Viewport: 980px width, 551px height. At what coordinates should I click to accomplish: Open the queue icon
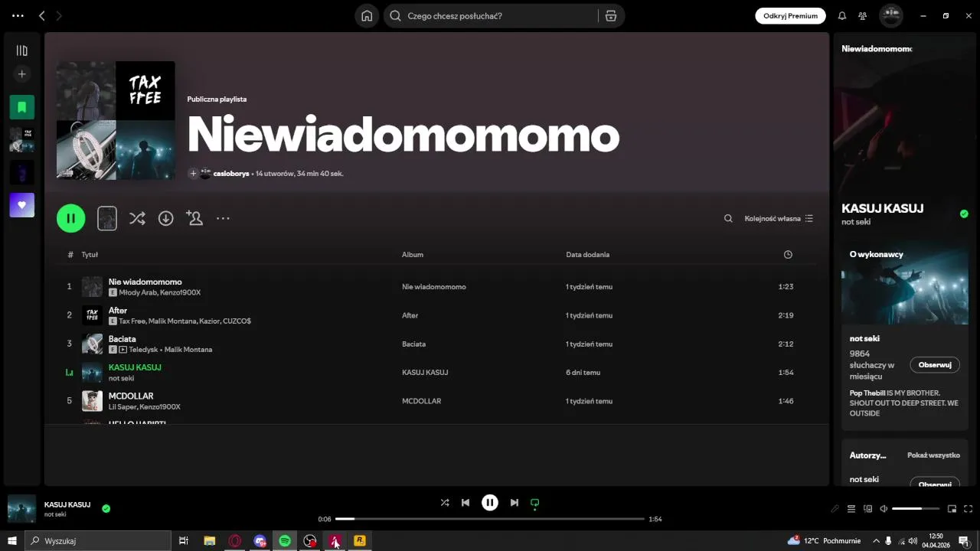pos(851,509)
